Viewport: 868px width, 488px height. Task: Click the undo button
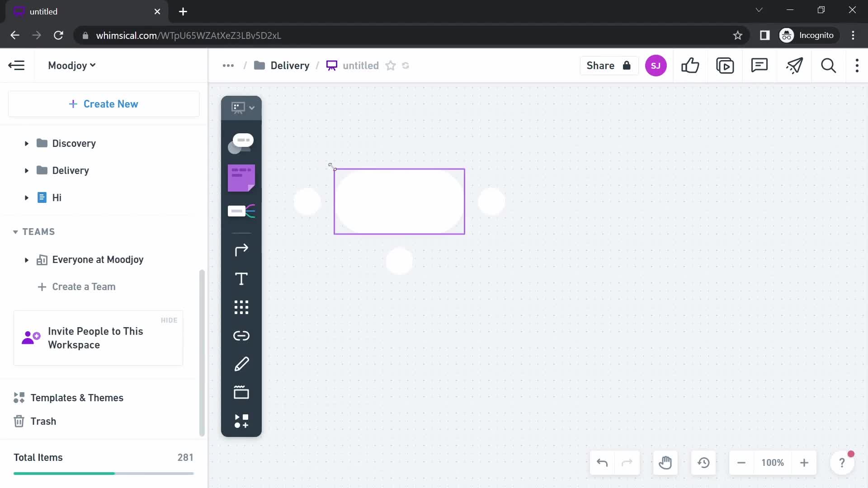(602, 462)
